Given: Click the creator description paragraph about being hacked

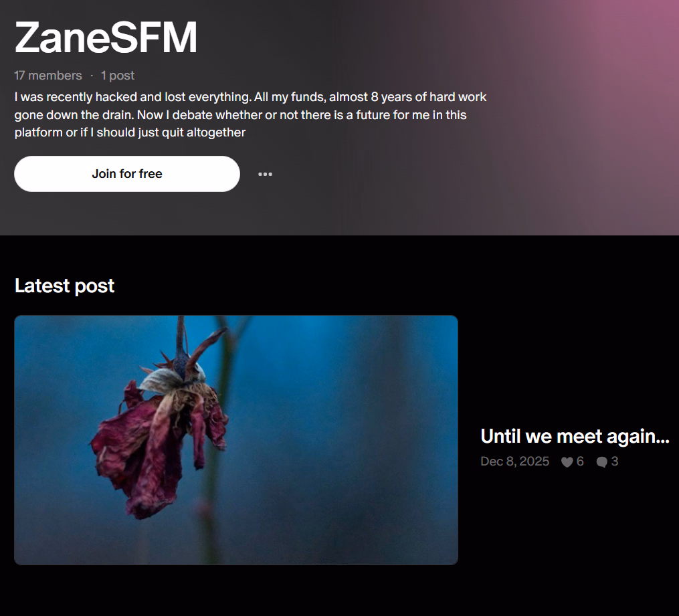Looking at the screenshot, I should pyautogui.click(x=250, y=114).
